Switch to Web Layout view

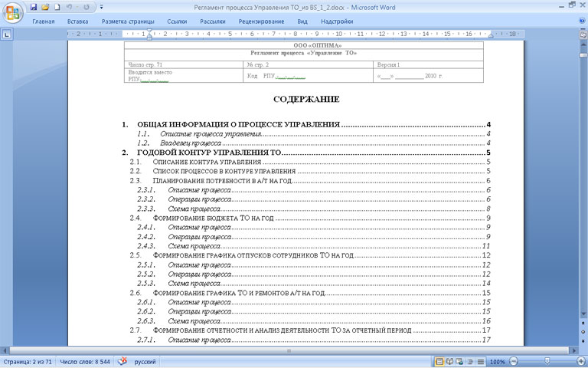click(x=461, y=361)
